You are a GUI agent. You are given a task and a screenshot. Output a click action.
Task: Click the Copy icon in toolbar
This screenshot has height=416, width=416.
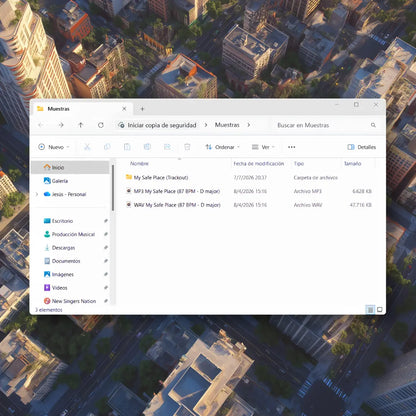107,147
